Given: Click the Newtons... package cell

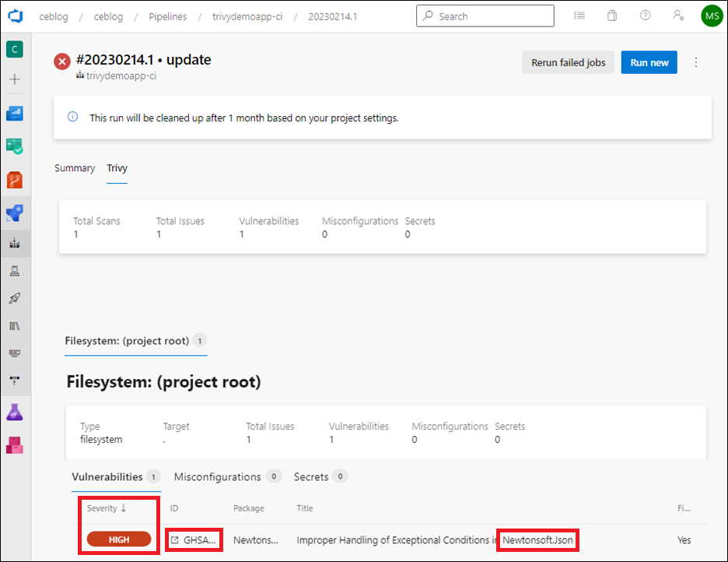Looking at the screenshot, I should point(256,539).
